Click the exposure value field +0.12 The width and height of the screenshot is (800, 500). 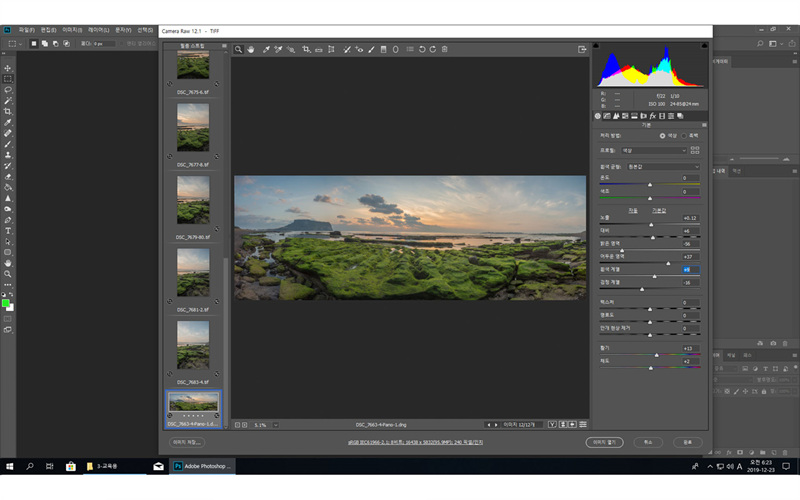tap(691, 218)
